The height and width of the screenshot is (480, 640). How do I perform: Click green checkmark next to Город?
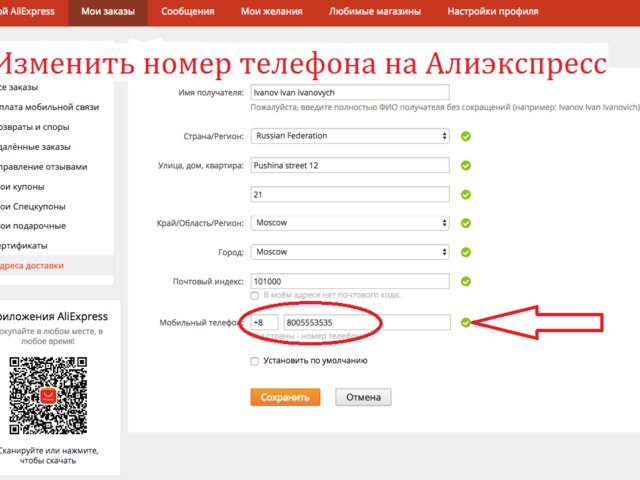[466, 252]
